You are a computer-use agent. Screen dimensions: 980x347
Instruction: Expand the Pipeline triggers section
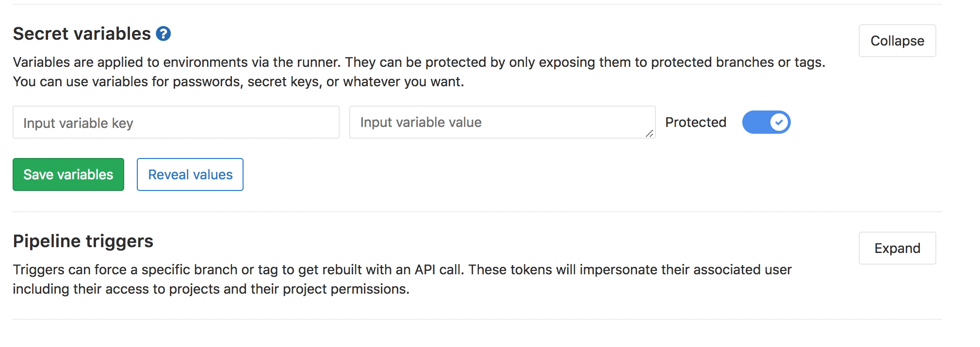pos(897,249)
